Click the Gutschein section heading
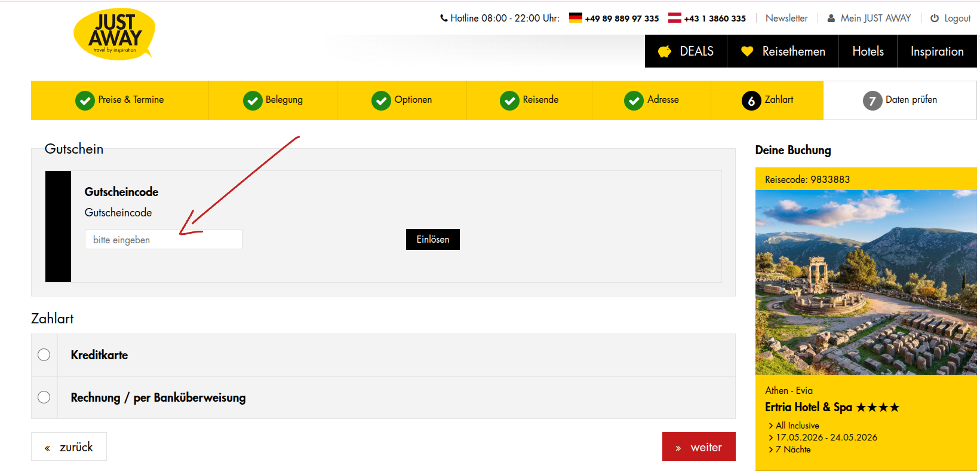This screenshot has width=980, height=471. click(74, 149)
